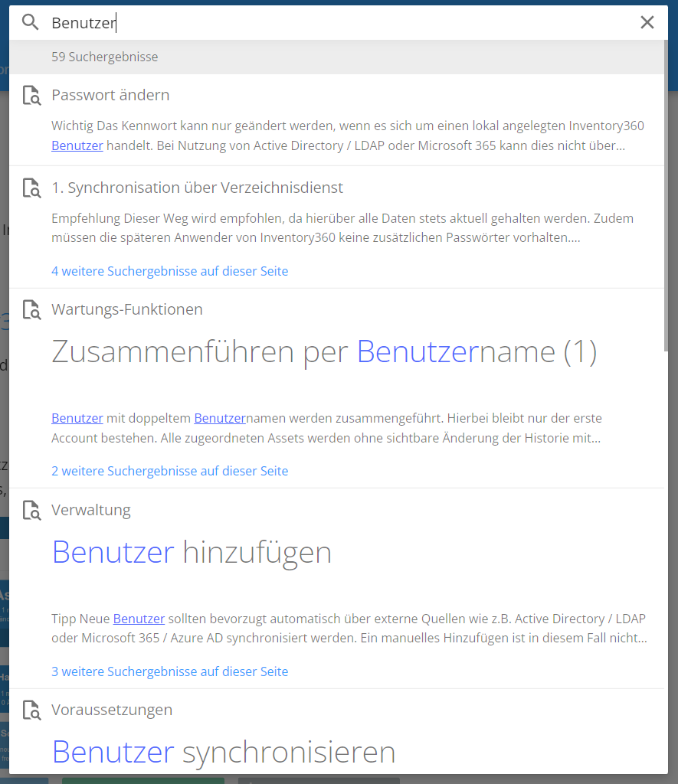Open the Voraussetzungen result title
Viewport: 678px width, 784px height.
(x=112, y=710)
